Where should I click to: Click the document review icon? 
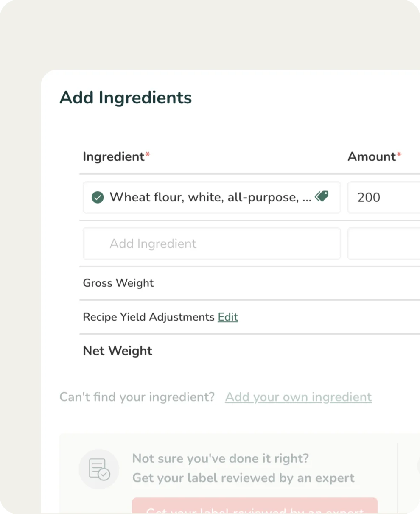coord(99,469)
